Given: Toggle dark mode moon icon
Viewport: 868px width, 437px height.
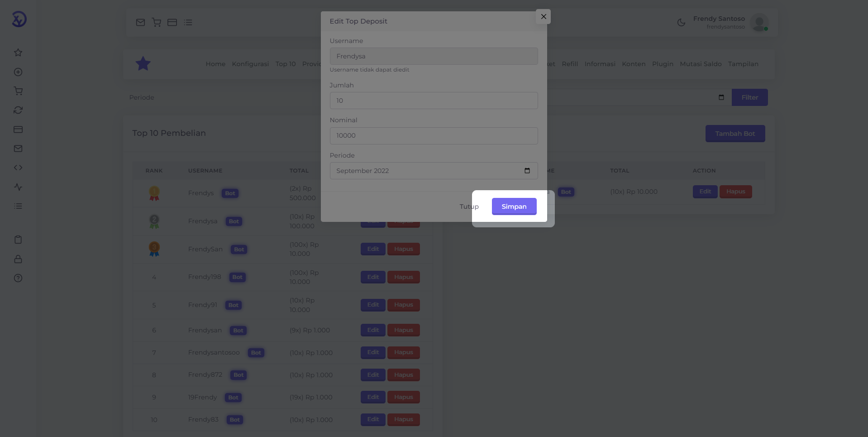Looking at the screenshot, I should click(x=681, y=22).
